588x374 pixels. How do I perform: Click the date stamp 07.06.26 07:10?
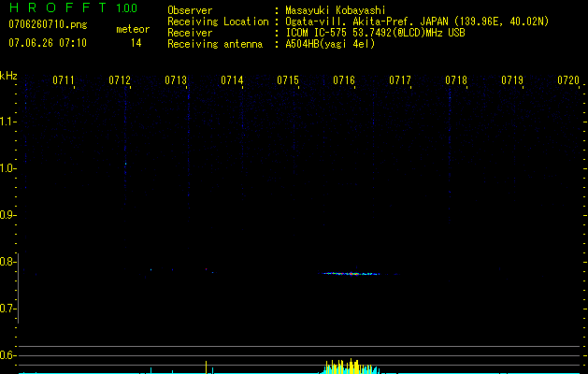(48, 43)
